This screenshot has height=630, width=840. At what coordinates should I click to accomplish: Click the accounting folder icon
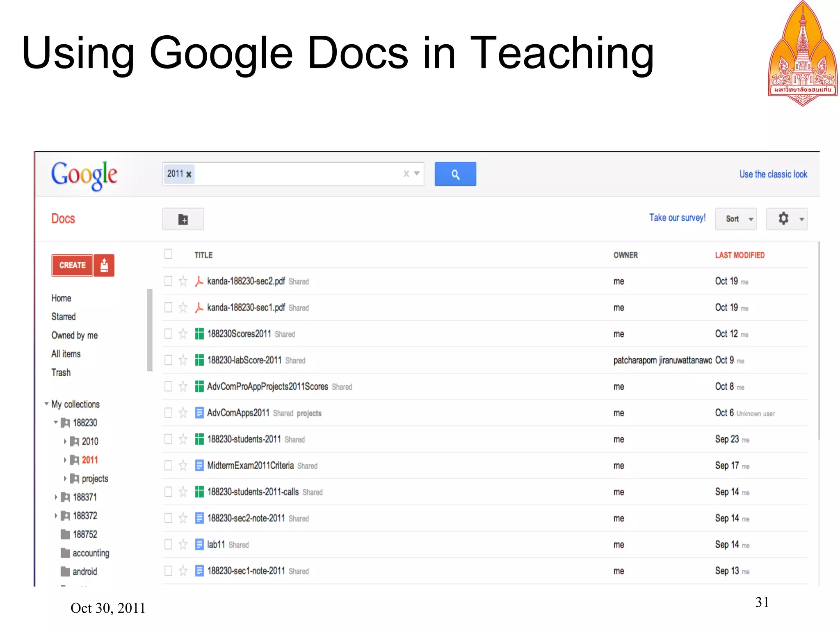(65, 553)
